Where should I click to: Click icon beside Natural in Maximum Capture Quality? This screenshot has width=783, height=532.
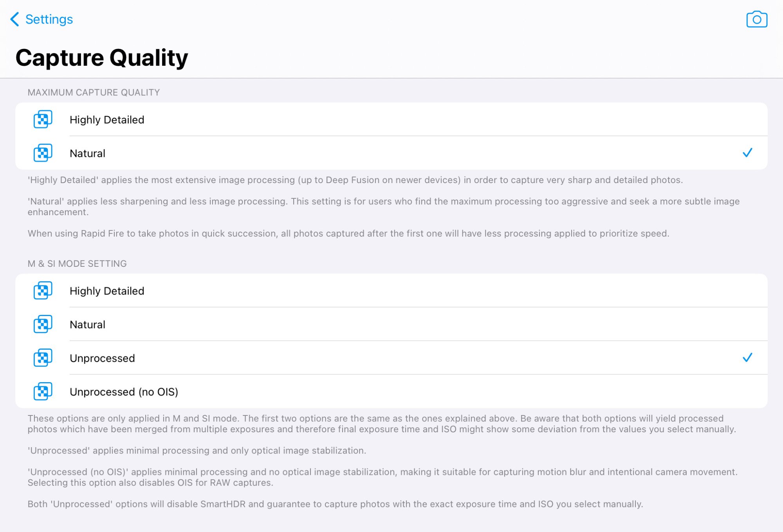tap(43, 153)
